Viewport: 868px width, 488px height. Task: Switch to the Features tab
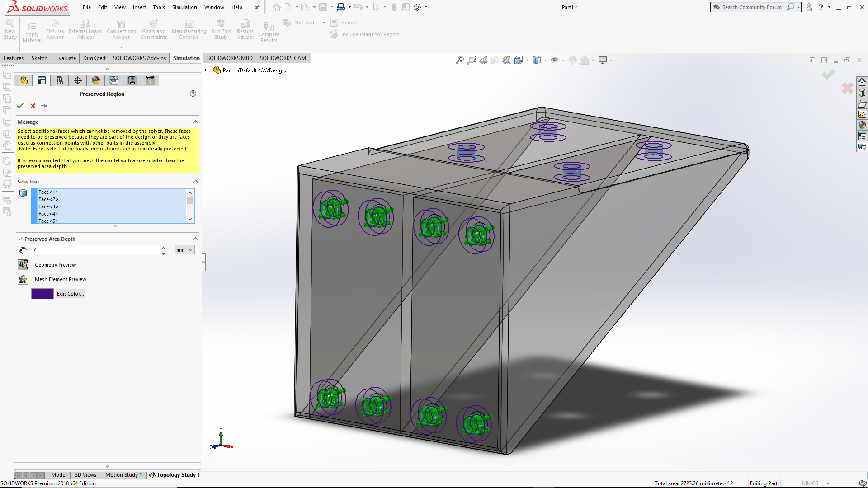(14, 58)
